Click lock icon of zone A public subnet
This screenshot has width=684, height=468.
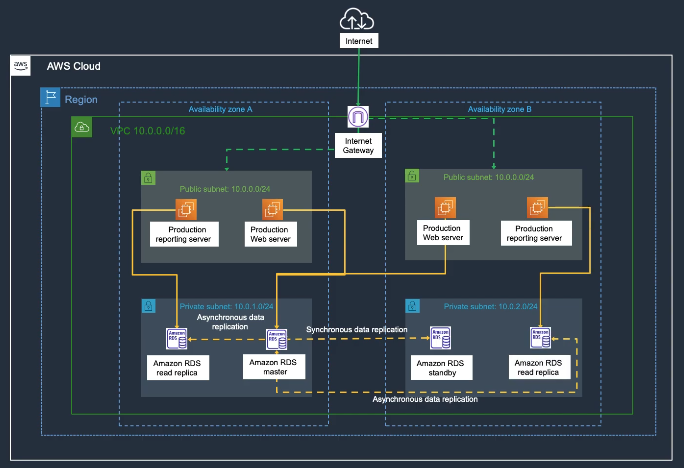coord(150,178)
